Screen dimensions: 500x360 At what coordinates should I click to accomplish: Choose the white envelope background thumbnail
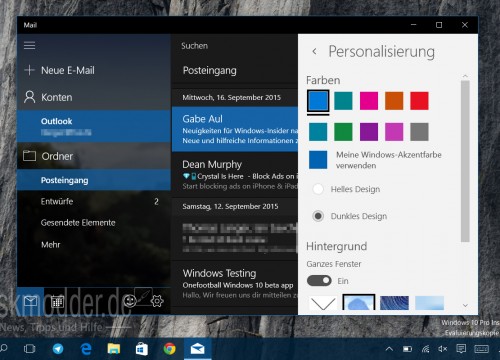click(x=323, y=303)
